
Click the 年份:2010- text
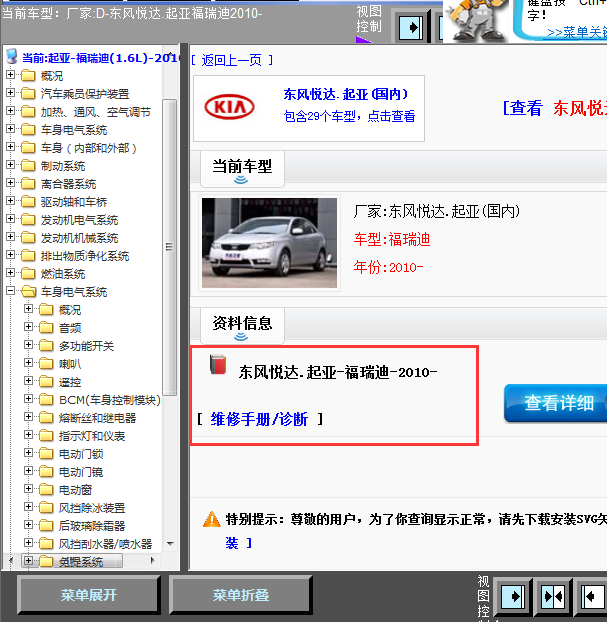[388, 267]
